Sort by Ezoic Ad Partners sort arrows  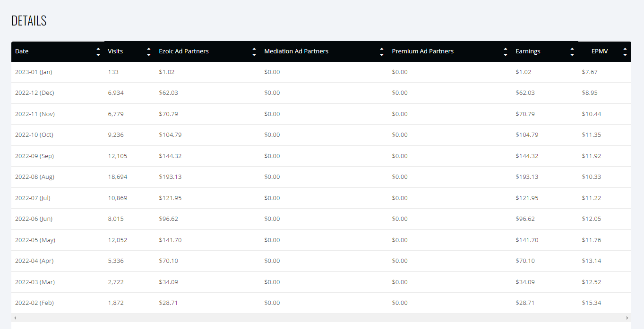254,52
